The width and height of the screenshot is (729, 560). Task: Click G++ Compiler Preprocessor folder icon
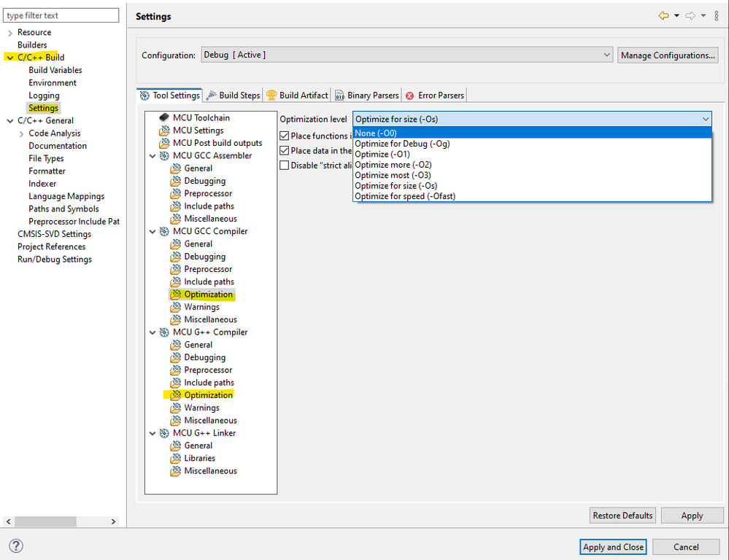point(176,370)
